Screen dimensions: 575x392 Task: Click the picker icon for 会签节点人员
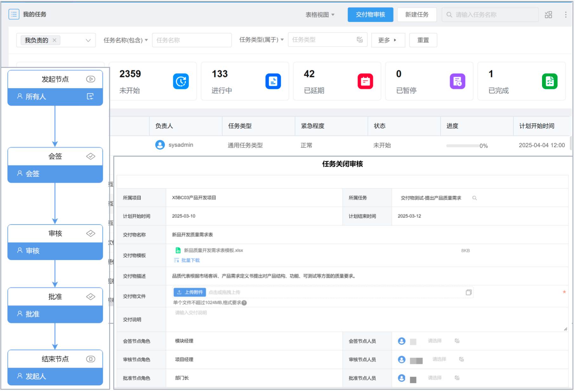click(457, 341)
